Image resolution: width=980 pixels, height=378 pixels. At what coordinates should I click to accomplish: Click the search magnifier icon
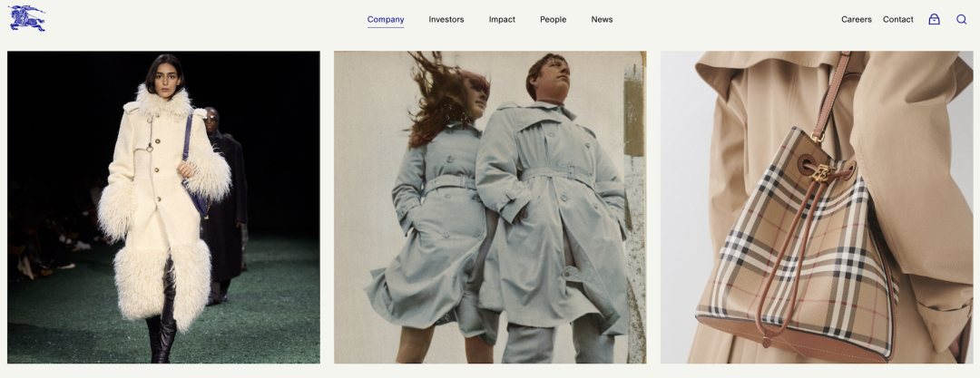[x=961, y=19]
